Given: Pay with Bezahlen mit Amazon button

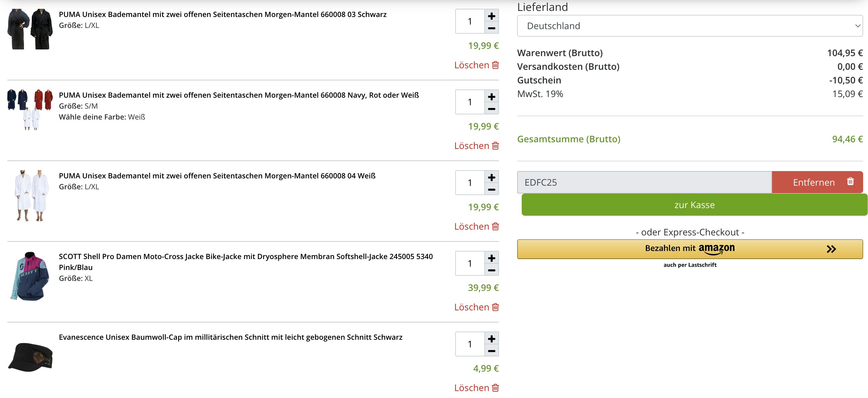Looking at the screenshot, I should click(x=690, y=249).
